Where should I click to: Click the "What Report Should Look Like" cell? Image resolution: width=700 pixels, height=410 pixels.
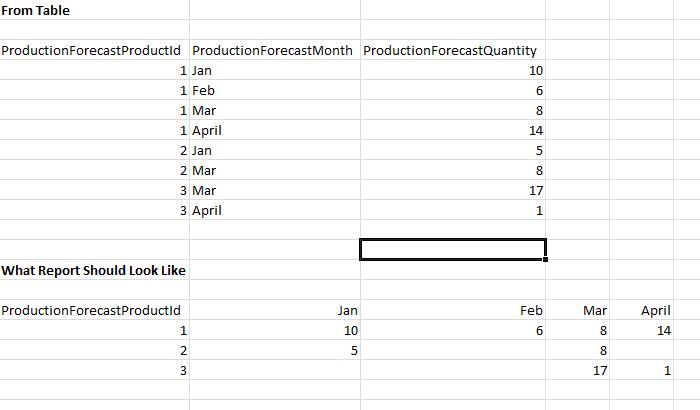tap(93, 270)
